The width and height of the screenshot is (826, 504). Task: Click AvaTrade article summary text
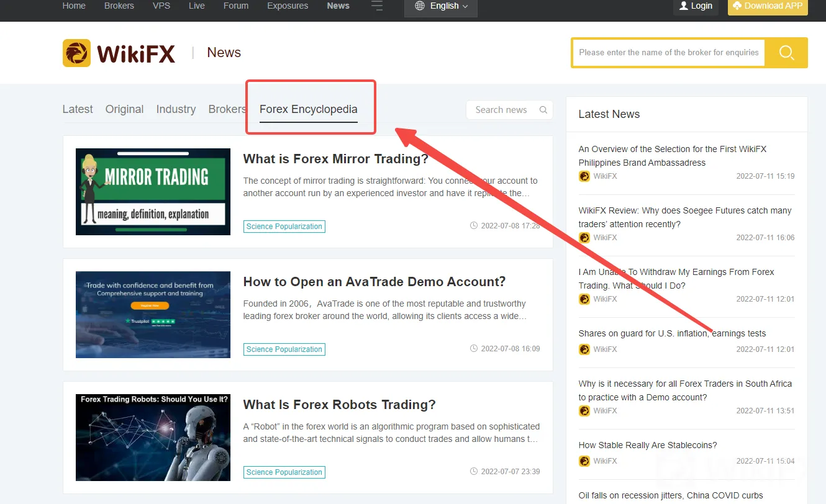[x=386, y=310]
